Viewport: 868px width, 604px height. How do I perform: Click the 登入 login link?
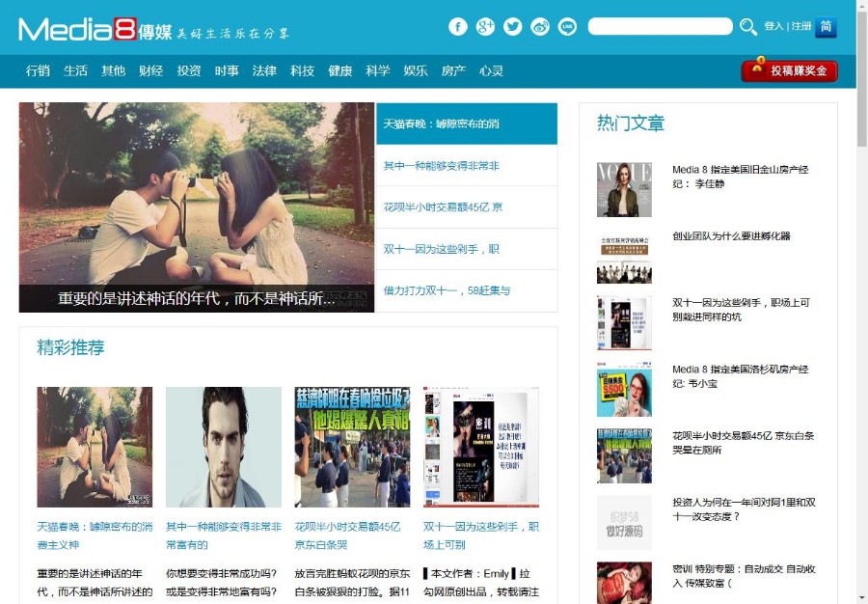tap(773, 27)
